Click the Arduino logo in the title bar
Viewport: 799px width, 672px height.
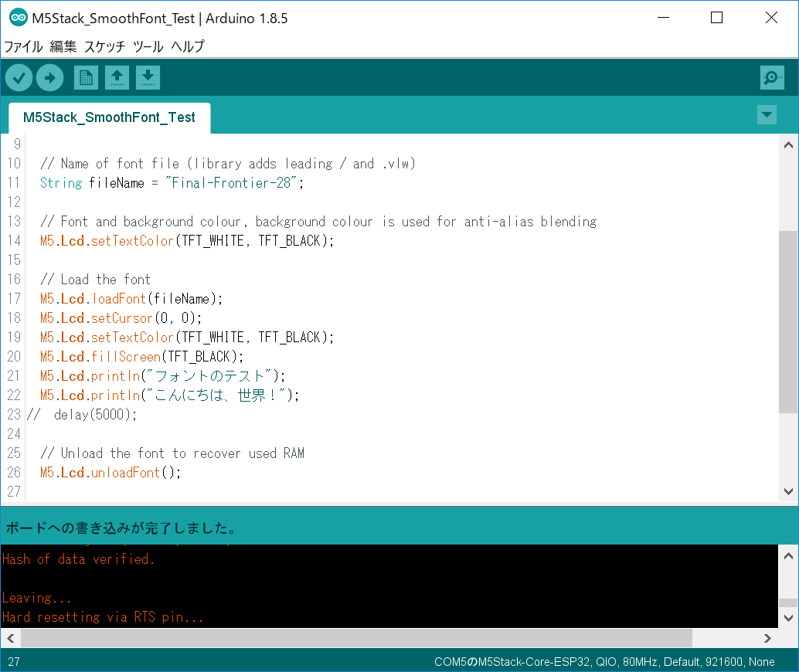pos(17,17)
